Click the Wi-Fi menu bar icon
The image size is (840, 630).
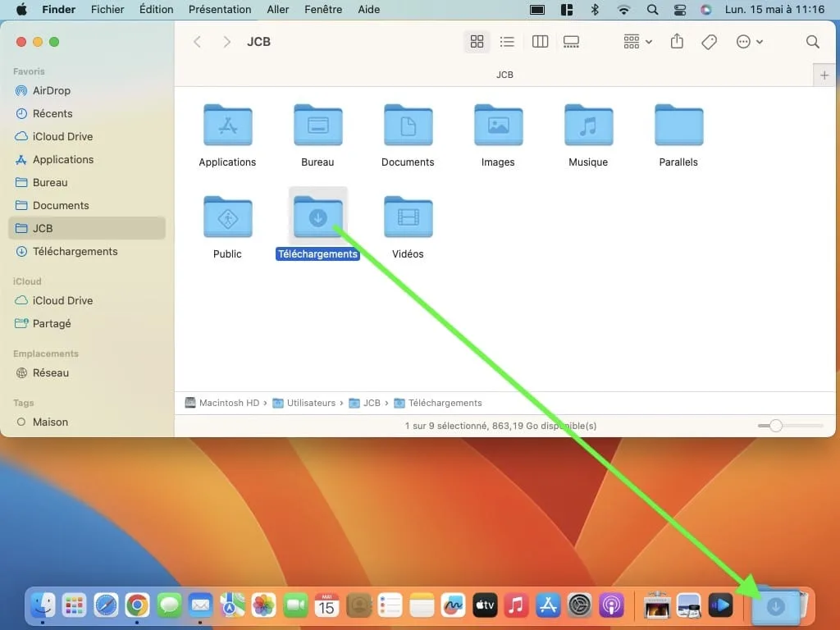(x=623, y=9)
